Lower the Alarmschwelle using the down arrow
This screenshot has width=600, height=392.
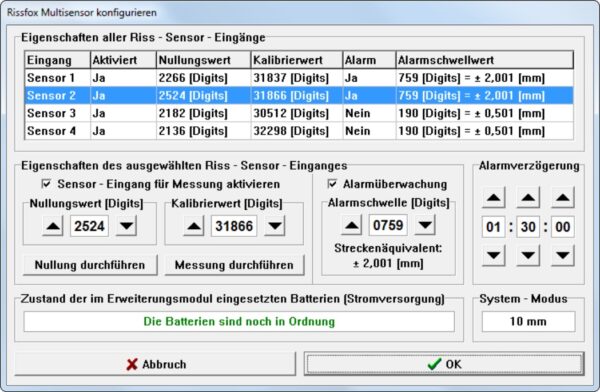[425, 225]
